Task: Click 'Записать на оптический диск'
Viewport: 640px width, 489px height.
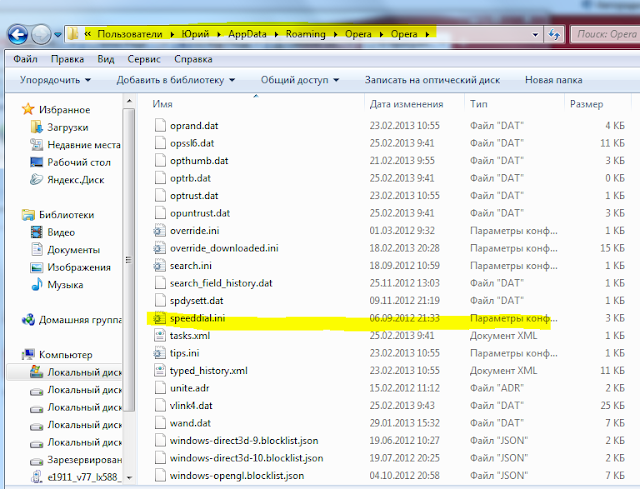Action: (x=432, y=80)
